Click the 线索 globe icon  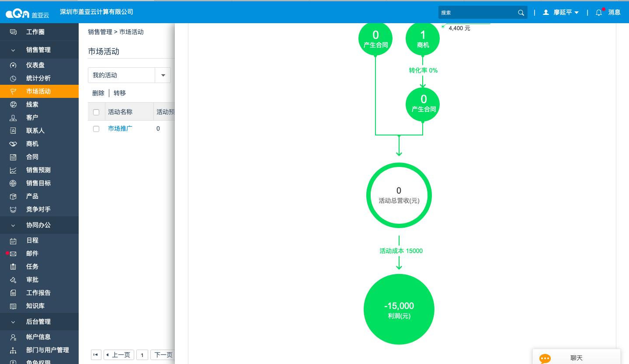[13, 104]
